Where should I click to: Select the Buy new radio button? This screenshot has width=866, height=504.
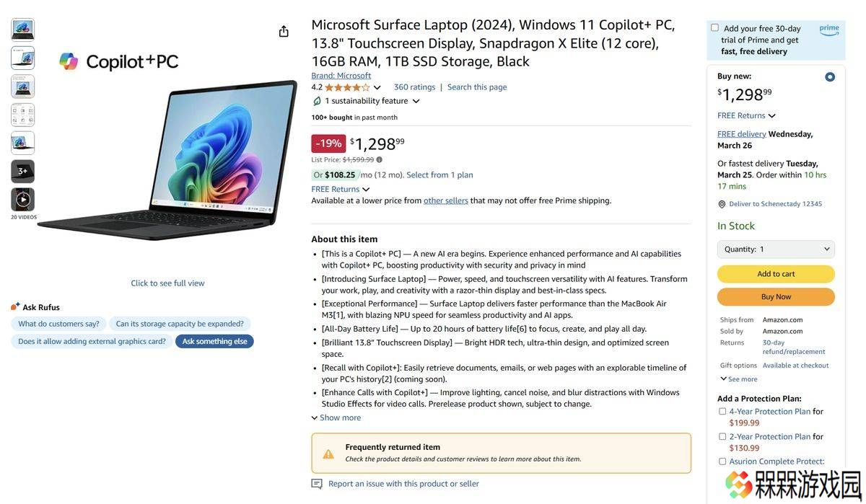(830, 76)
